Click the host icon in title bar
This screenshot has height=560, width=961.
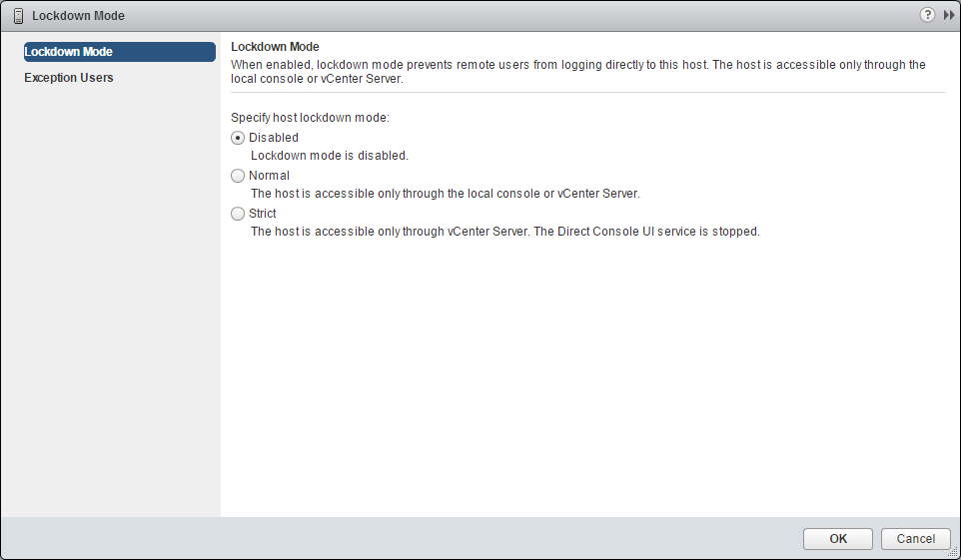tap(18, 15)
